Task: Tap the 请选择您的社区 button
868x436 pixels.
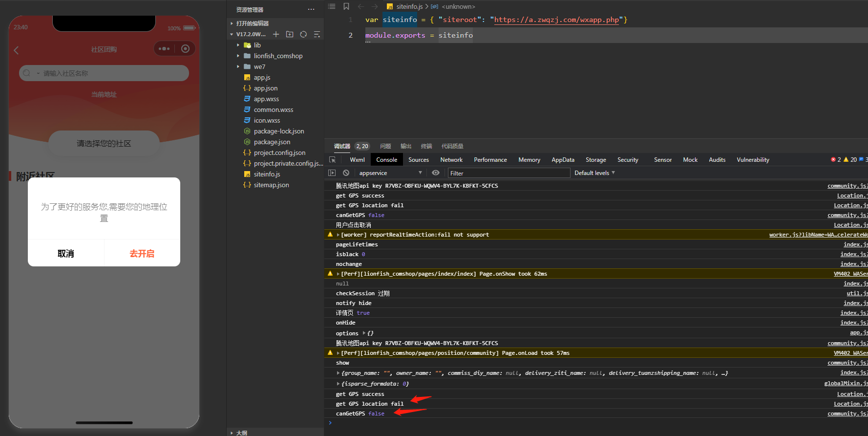Action: (x=104, y=143)
